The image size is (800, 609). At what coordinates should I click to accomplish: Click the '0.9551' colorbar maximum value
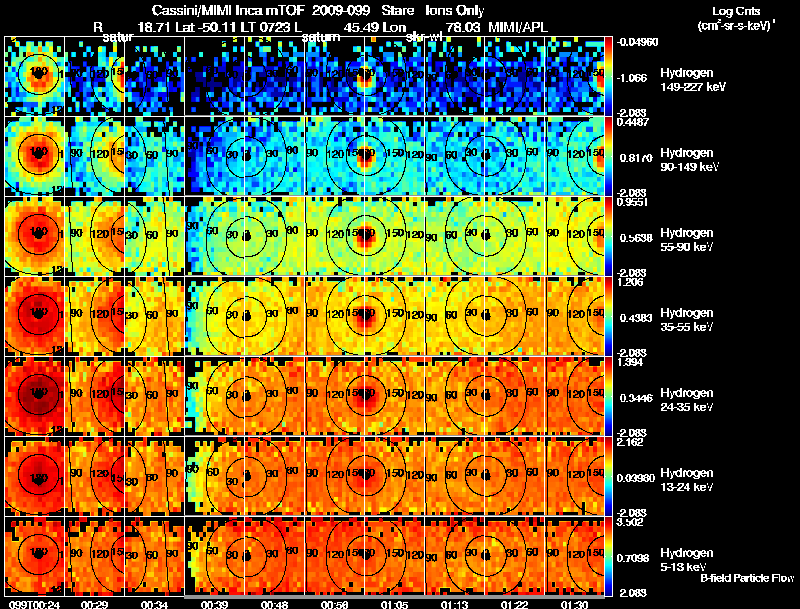click(x=633, y=202)
